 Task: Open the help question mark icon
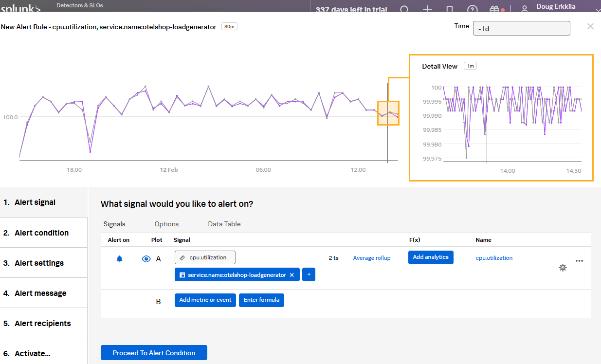click(x=472, y=9)
